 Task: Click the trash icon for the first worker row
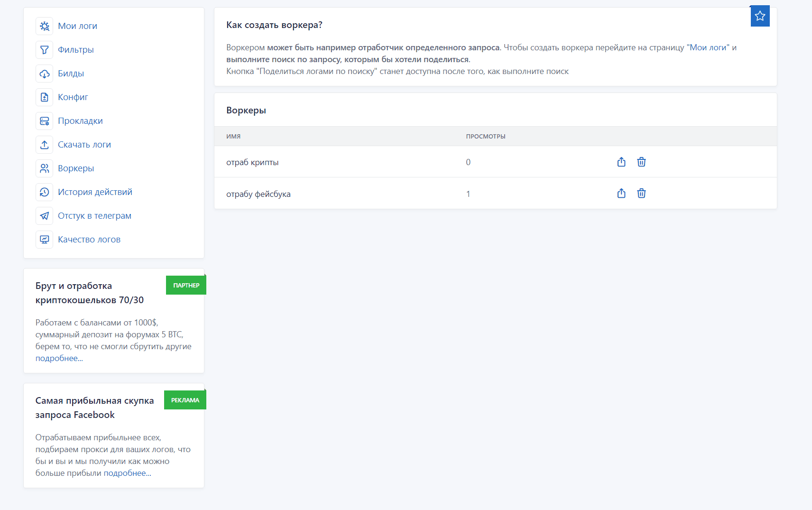[x=641, y=162]
